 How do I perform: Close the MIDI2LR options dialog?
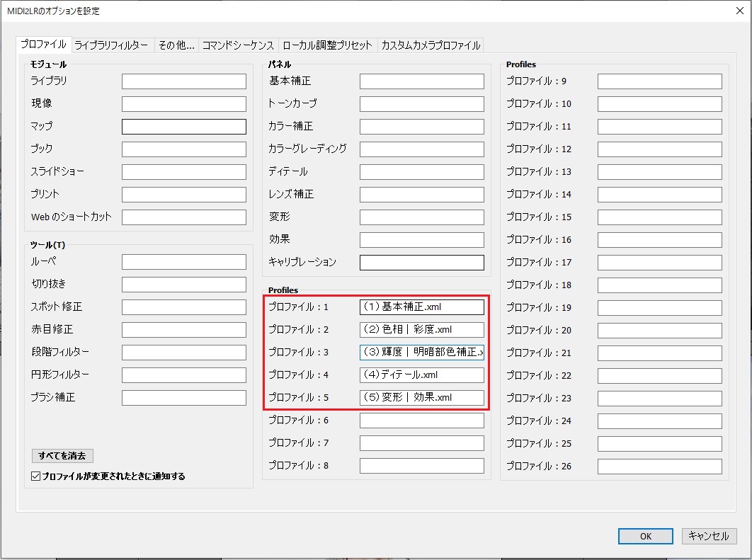(739, 11)
